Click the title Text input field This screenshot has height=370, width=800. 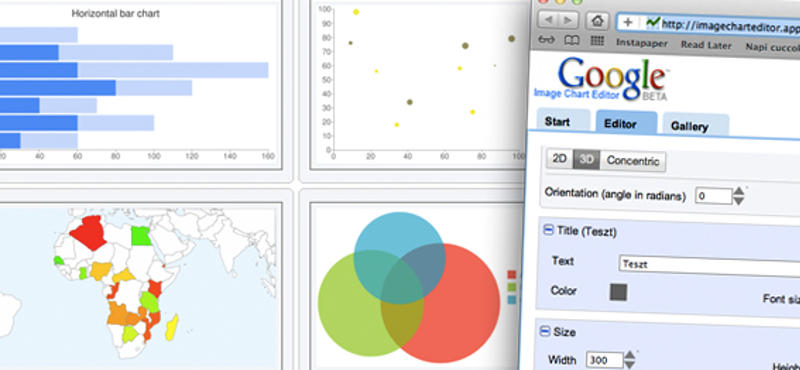click(x=709, y=265)
